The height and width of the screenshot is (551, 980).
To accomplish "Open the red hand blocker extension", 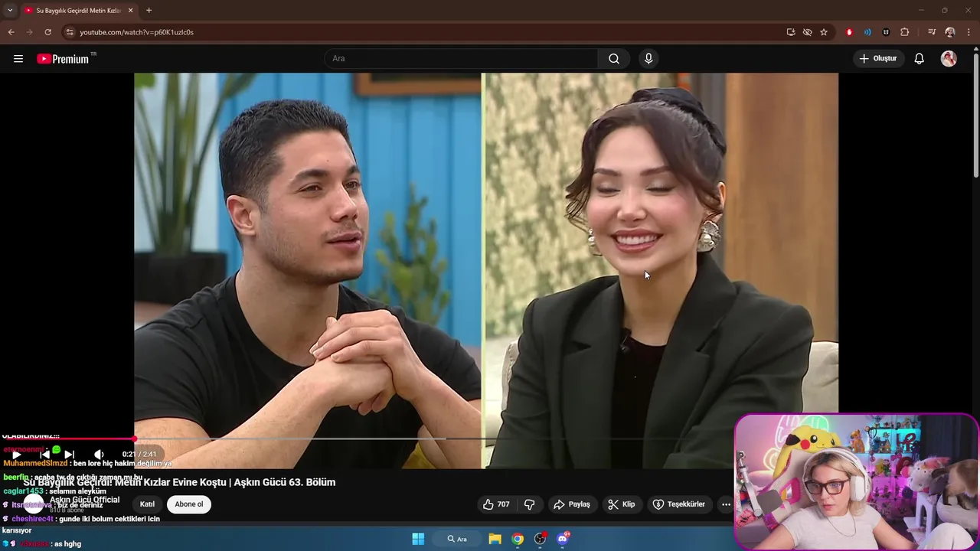I will (x=849, y=32).
